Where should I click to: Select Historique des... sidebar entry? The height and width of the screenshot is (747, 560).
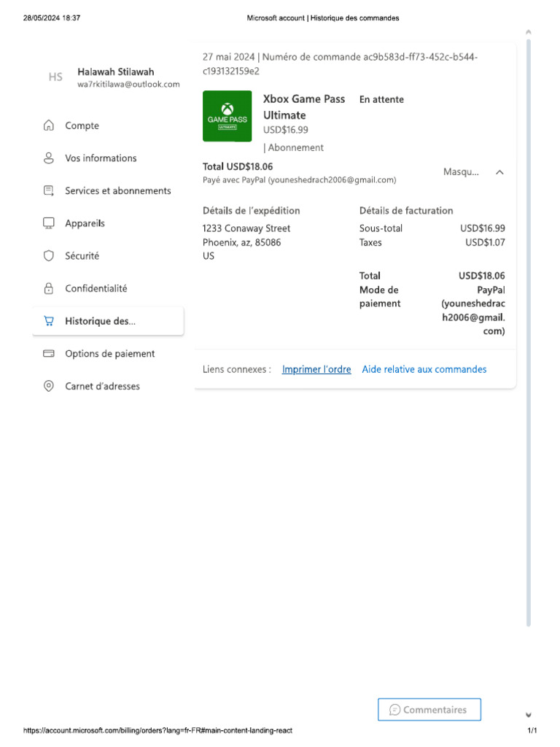pyautogui.click(x=108, y=321)
